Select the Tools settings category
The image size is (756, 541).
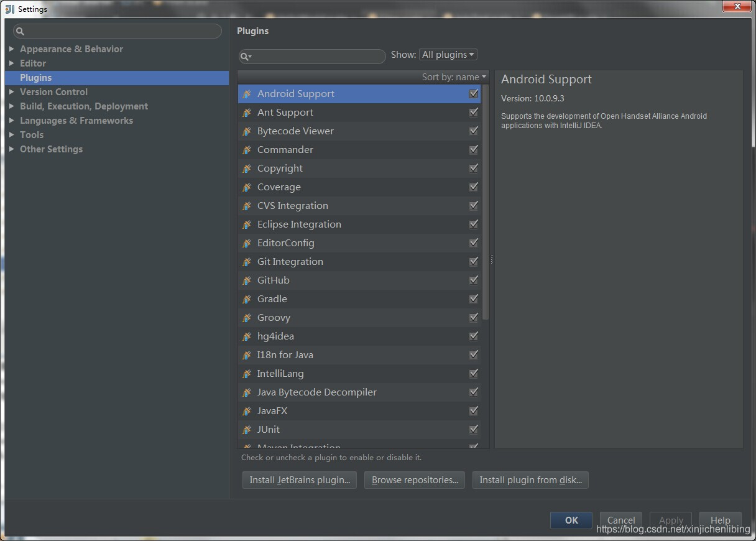[x=32, y=135]
